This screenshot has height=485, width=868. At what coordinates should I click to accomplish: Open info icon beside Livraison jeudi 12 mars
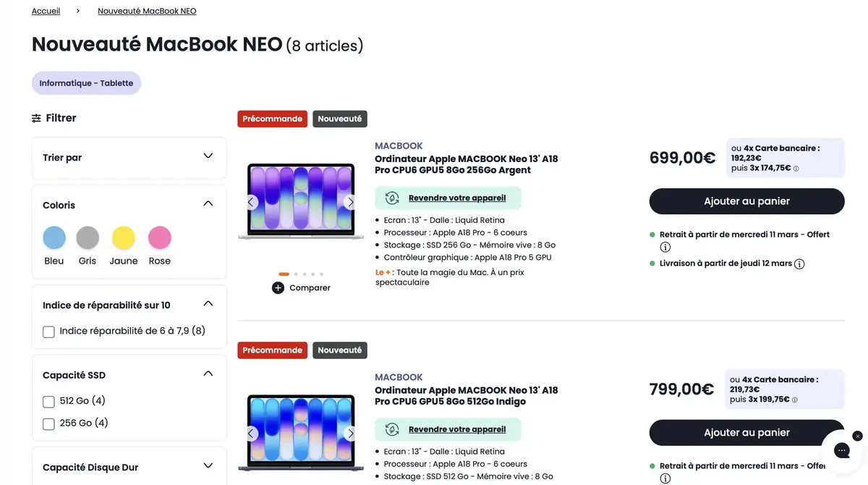pyautogui.click(x=799, y=264)
